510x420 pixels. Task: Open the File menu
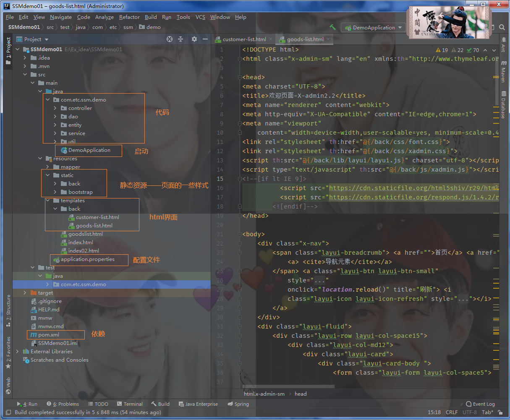10,17
